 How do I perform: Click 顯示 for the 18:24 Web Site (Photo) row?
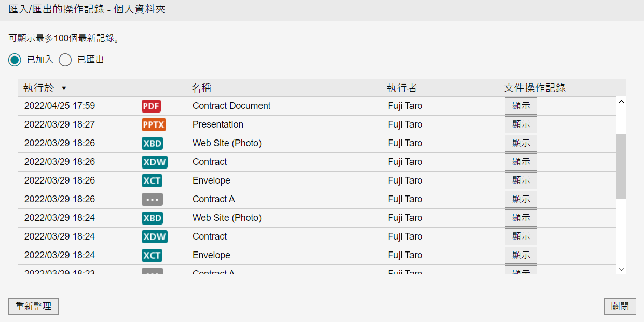tap(521, 218)
